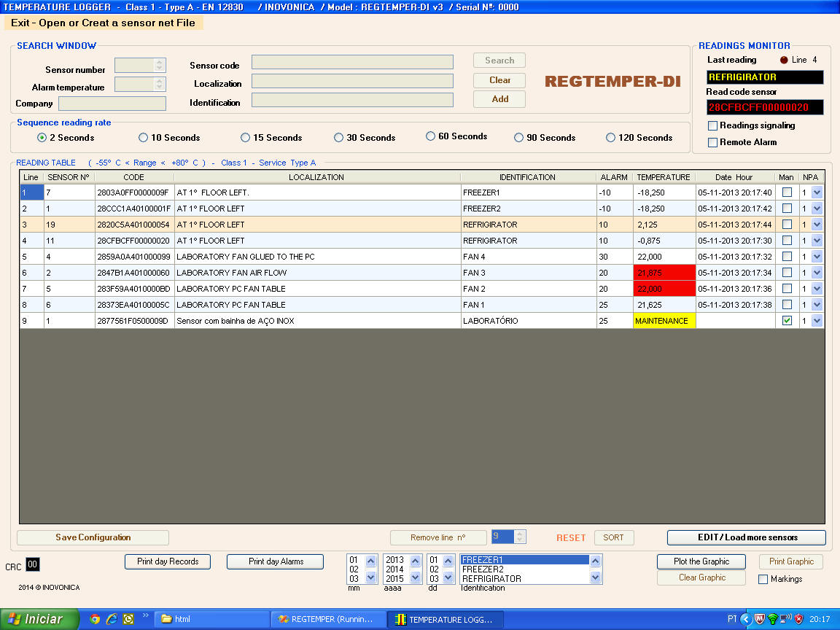
Task: Tick the Remote Alarm checkbox
Action: pos(713,143)
